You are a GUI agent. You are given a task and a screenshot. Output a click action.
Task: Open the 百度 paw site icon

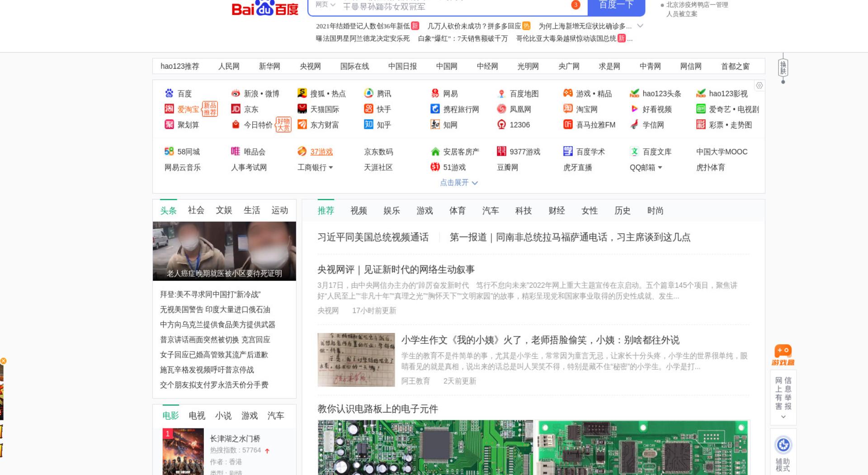[x=169, y=93]
